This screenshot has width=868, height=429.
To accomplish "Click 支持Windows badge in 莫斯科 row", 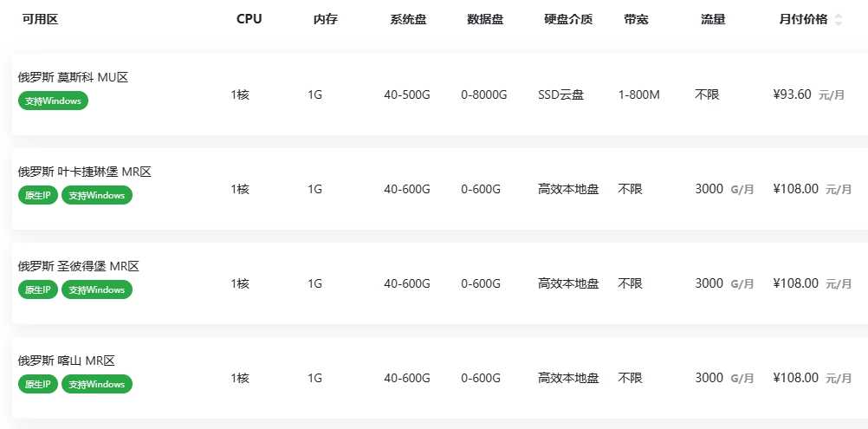I will pos(53,101).
